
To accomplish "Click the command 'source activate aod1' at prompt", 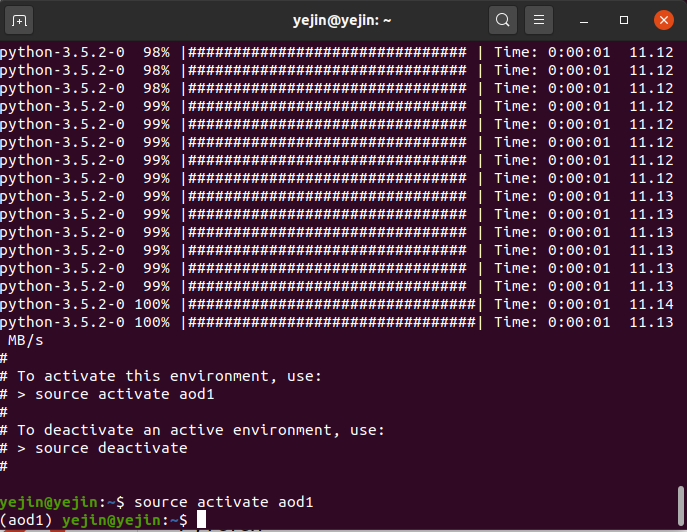I will click(x=223, y=502).
